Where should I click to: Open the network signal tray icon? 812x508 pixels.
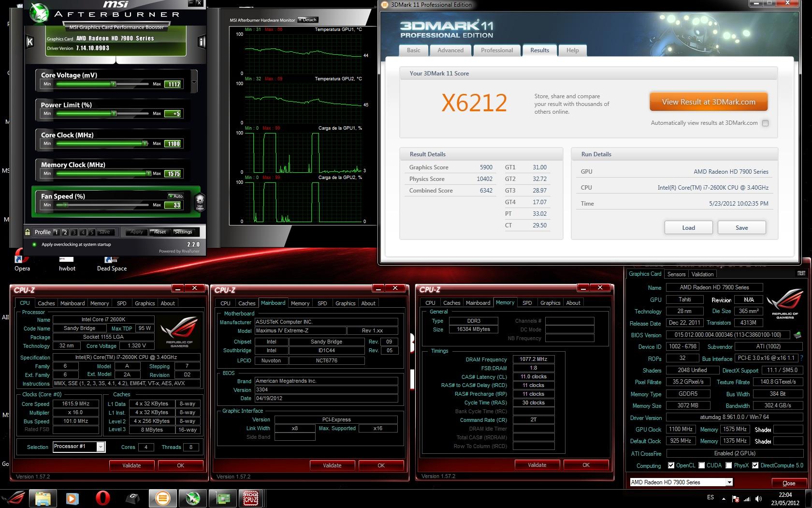tap(747, 498)
